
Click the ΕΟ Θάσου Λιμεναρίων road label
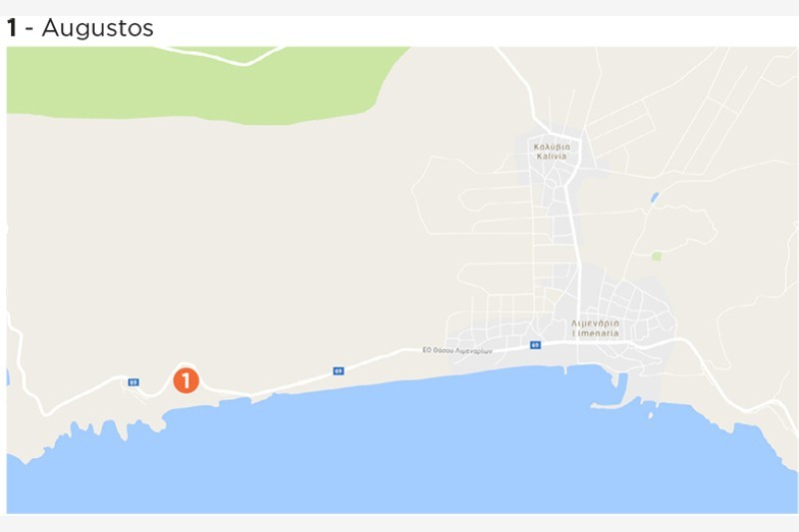tap(457, 350)
